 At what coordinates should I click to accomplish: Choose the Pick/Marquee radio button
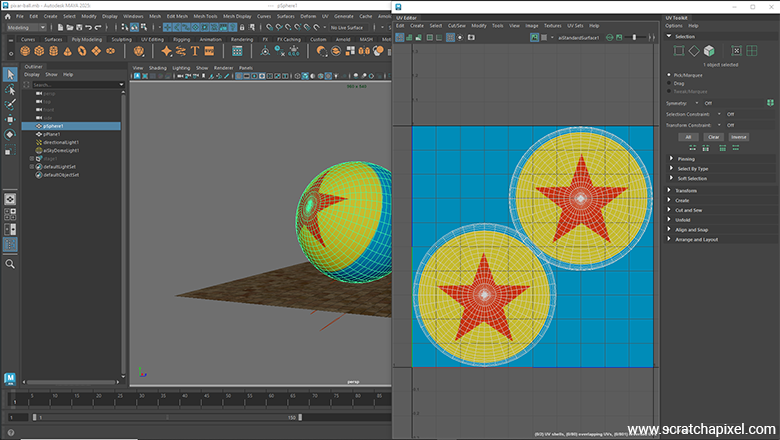tap(669, 75)
